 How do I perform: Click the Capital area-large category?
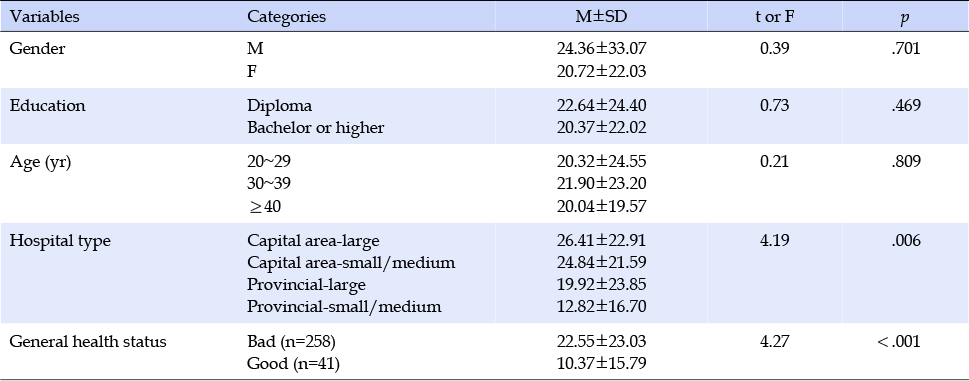[313, 241]
